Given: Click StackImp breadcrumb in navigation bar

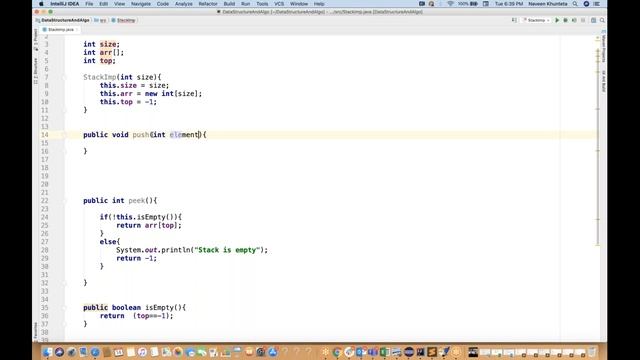Looking at the screenshot, I should (123, 20).
